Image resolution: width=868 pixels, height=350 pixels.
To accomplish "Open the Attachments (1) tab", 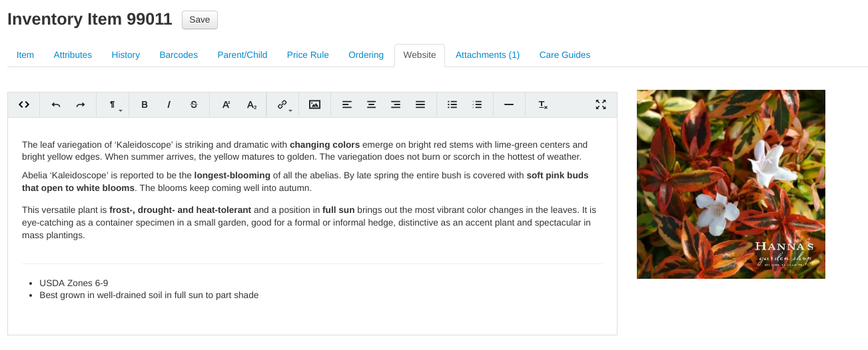I will (x=487, y=55).
